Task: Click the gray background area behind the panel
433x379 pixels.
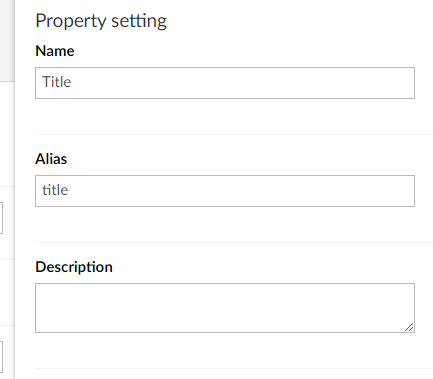Action: (7, 40)
